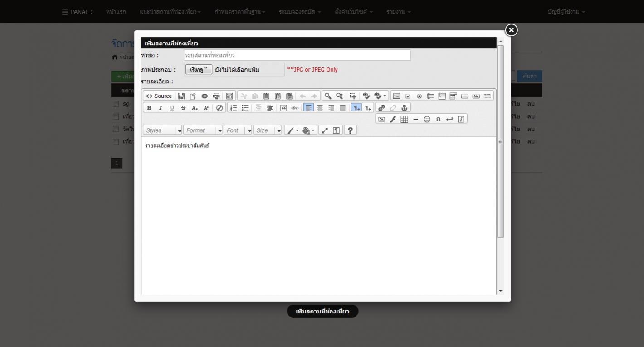Insert a numbered list
This screenshot has height=347, width=644.
[234, 108]
